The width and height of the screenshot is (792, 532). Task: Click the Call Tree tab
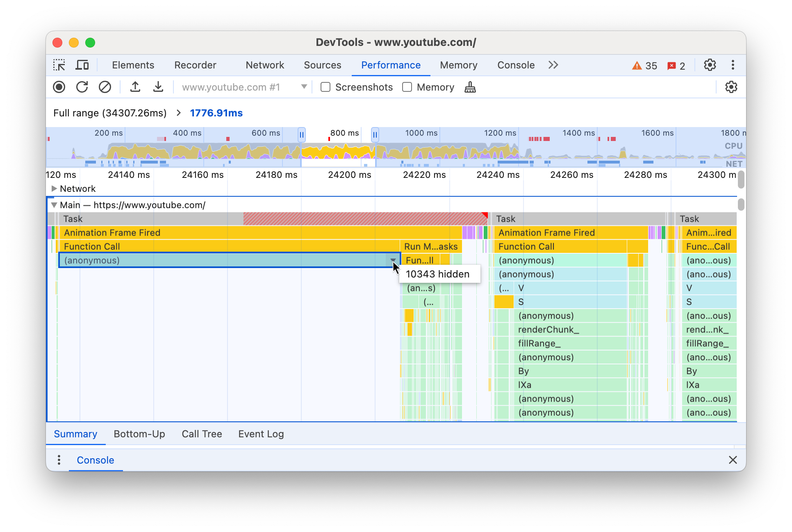[x=202, y=434]
